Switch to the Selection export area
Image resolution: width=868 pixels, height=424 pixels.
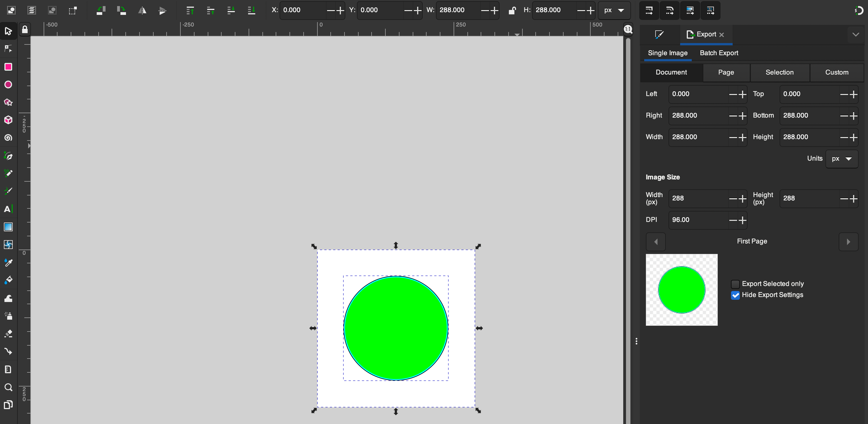click(x=779, y=72)
